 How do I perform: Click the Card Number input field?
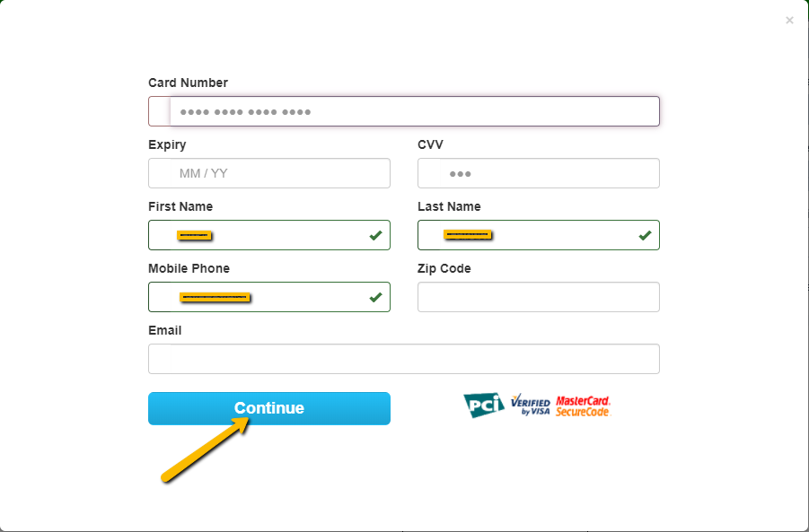[x=403, y=111]
